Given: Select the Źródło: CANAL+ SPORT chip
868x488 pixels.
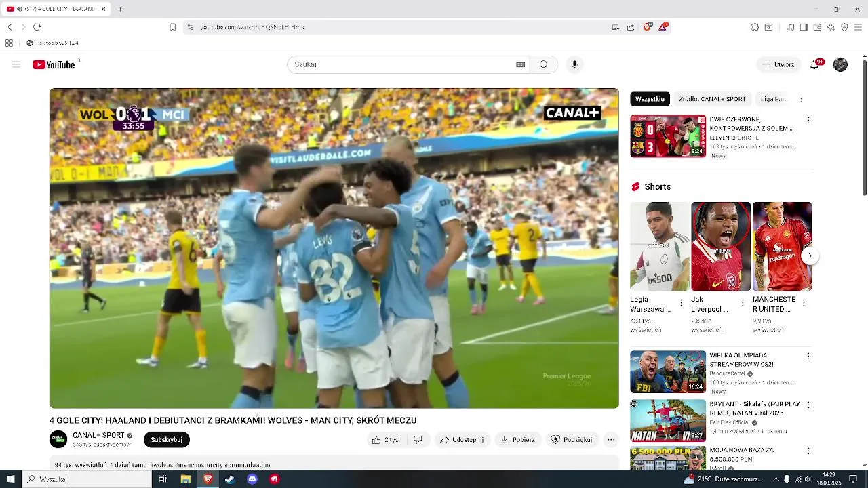Looking at the screenshot, I should pyautogui.click(x=712, y=99).
